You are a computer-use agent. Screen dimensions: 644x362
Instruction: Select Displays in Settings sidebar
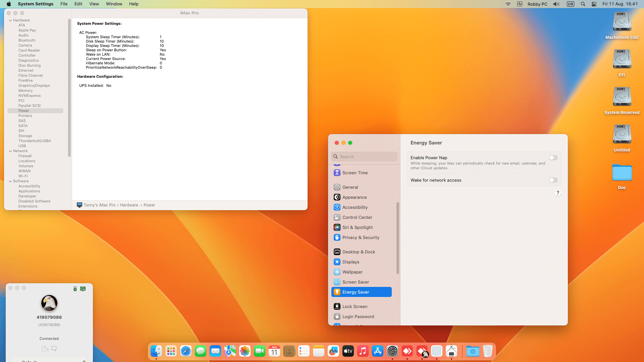pyautogui.click(x=361, y=262)
